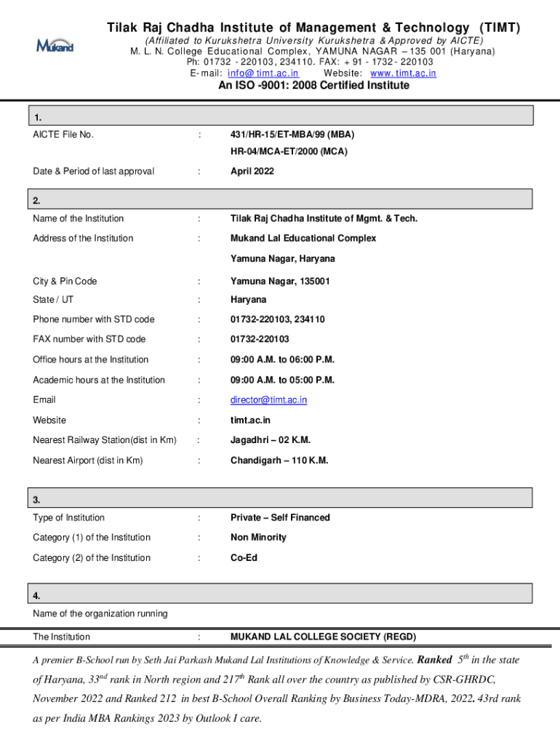
Task: Click section 2 header bar
Action: [x=281, y=199]
